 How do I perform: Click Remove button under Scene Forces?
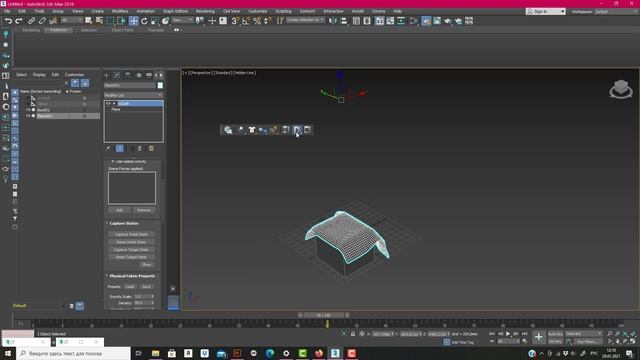pos(144,210)
